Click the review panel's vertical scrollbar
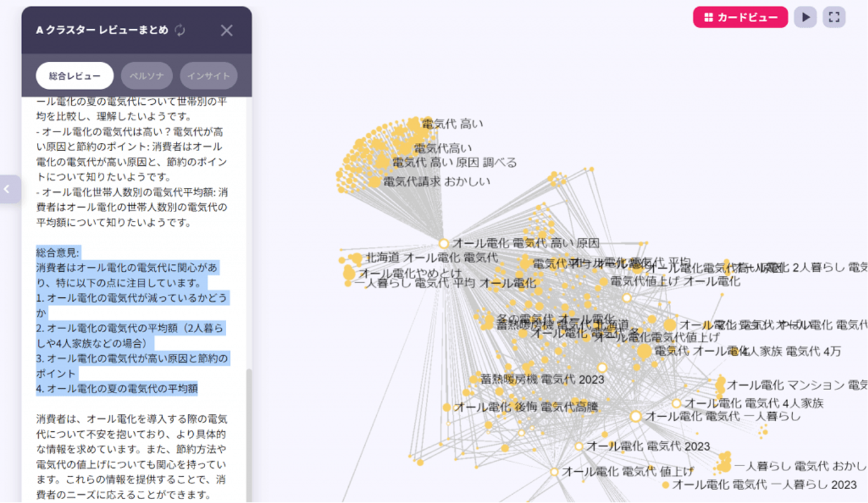 [249, 435]
